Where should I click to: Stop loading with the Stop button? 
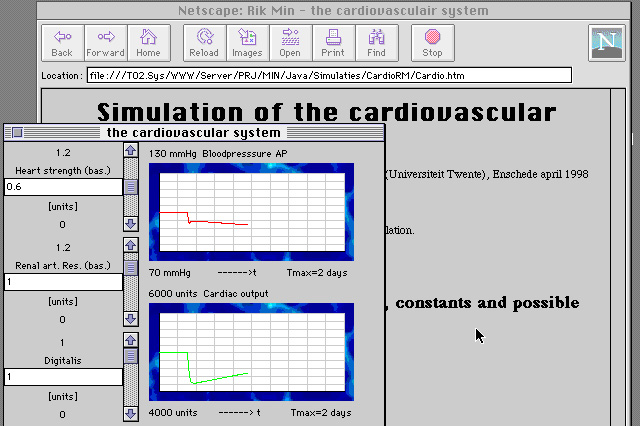(432, 43)
